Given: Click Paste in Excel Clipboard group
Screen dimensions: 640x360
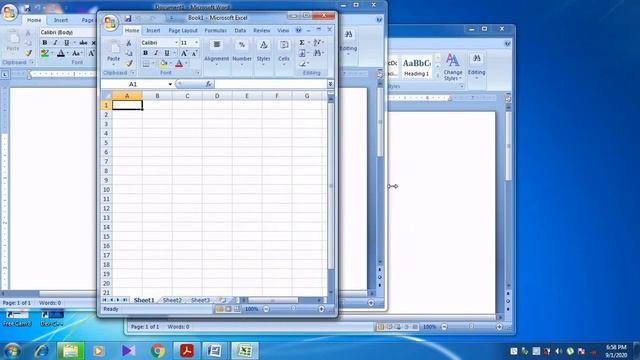Looking at the screenshot, I should click(113, 52).
